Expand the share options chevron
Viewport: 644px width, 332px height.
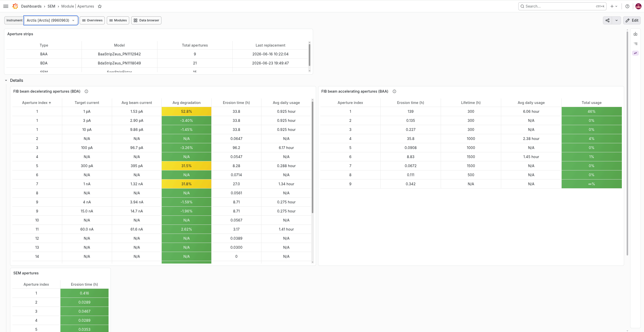coord(617,20)
